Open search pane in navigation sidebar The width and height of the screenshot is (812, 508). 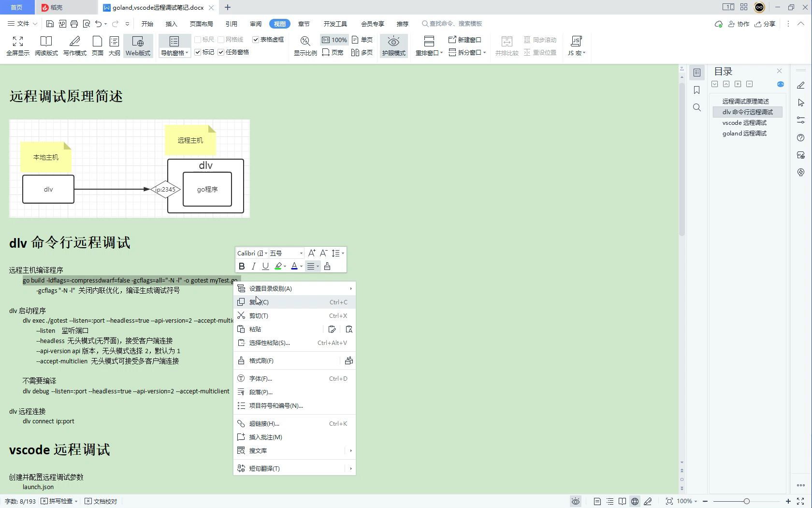(697, 107)
